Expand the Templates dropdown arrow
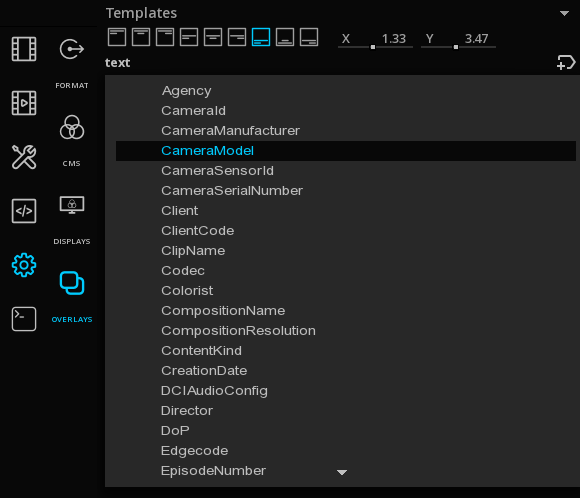 coord(564,14)
